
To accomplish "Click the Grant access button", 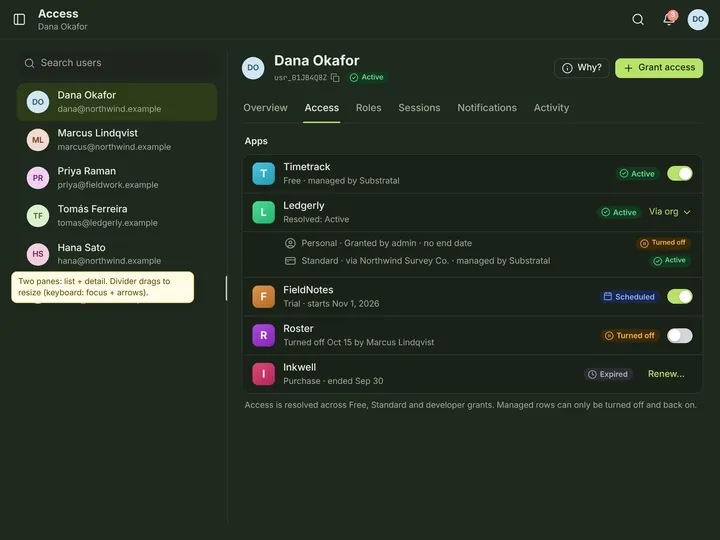I will click(659, 68).
